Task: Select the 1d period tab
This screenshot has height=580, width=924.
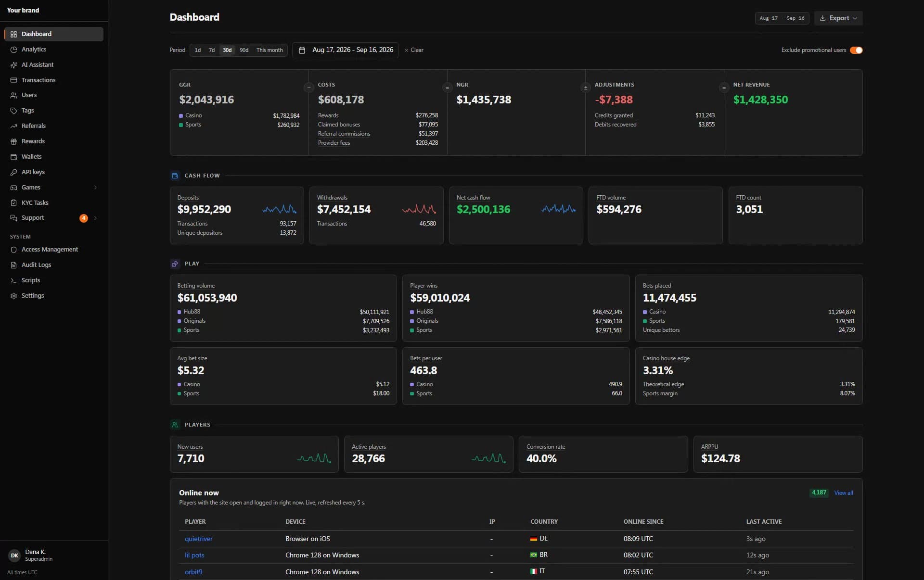Action: [x=198, y=50]
